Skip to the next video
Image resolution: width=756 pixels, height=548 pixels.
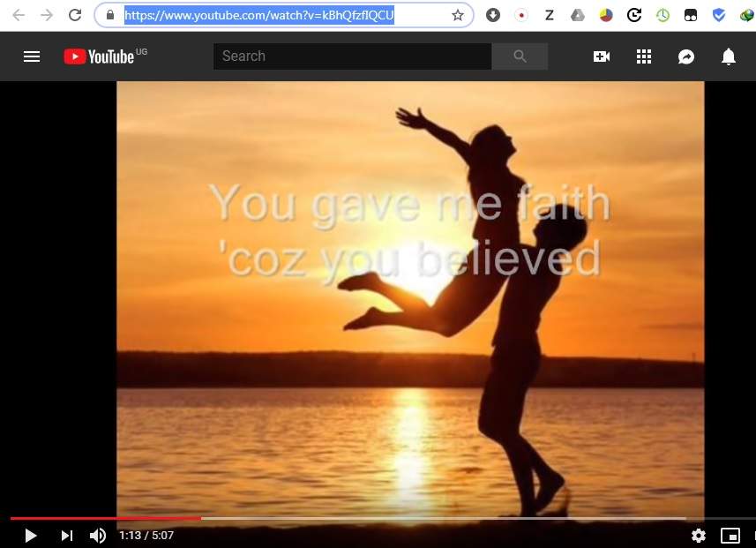tap(66, 536)
